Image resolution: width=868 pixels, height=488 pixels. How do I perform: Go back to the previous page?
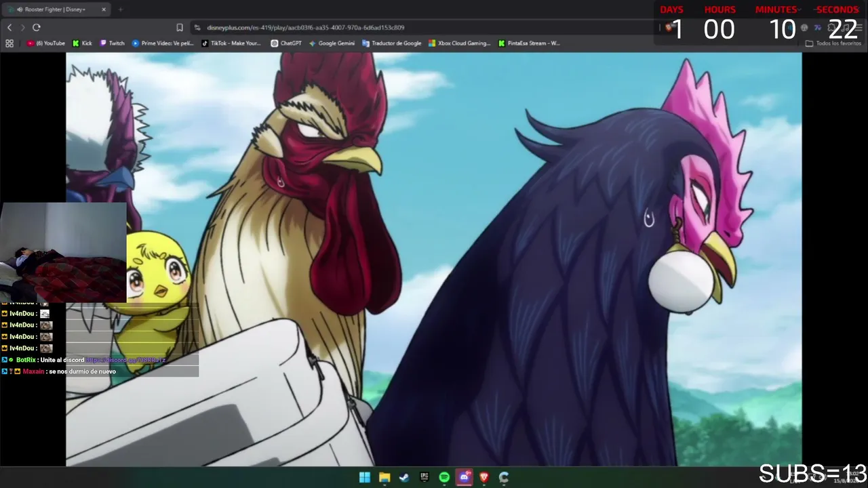(x=9, y=27)
